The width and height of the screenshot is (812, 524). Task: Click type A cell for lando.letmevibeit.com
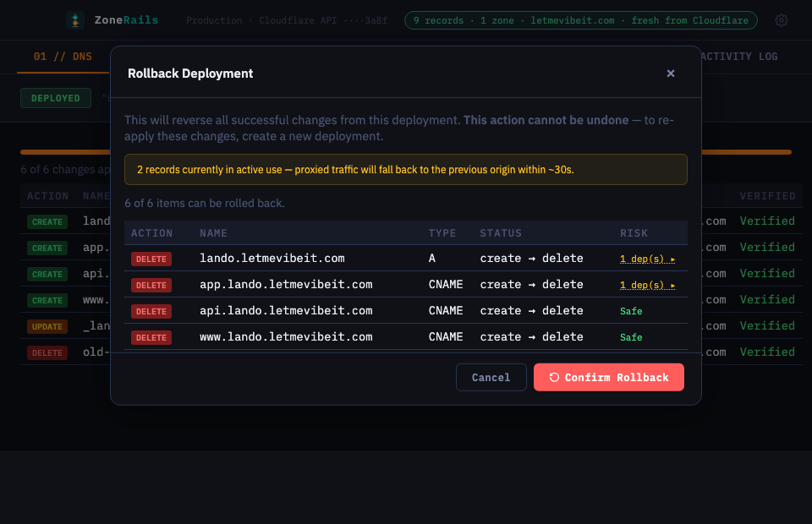point(432,258)
